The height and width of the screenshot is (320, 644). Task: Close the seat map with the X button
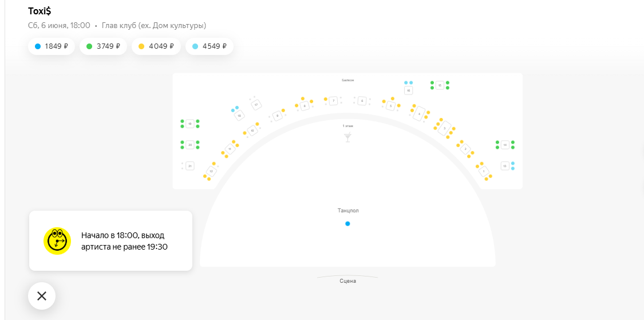pyautogui.click(x=42, y=296)
